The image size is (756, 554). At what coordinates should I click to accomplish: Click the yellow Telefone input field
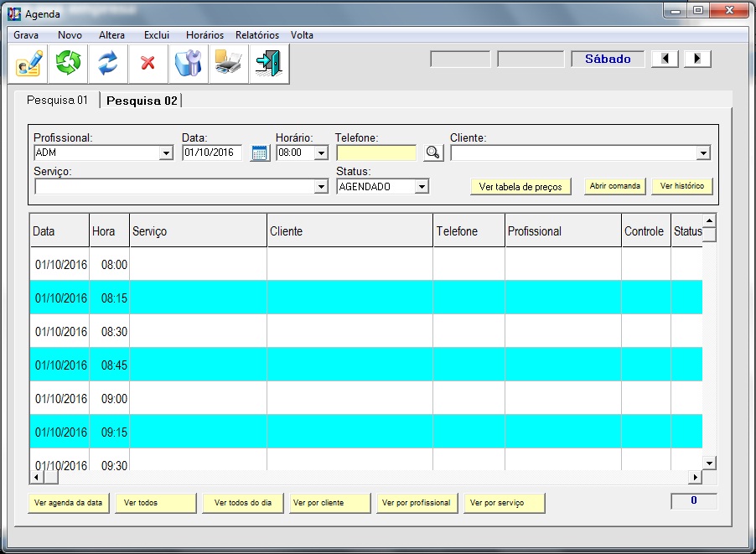point(376,153)
